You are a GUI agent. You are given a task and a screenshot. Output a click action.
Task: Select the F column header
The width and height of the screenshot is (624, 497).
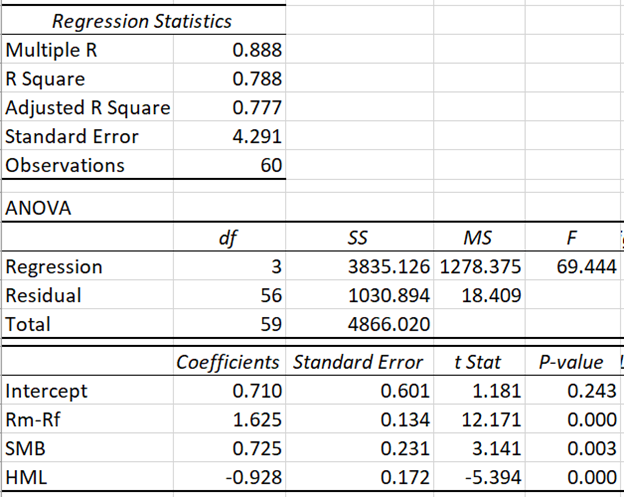pos(571,238)
